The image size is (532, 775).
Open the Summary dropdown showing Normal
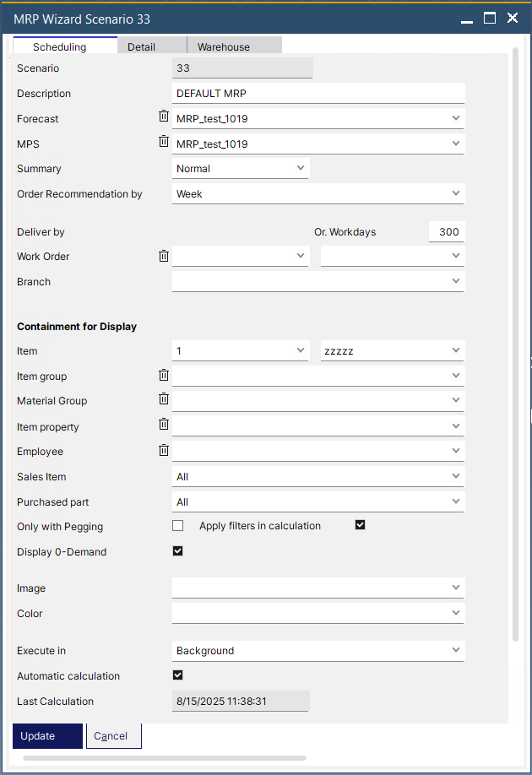pos(241,168)
